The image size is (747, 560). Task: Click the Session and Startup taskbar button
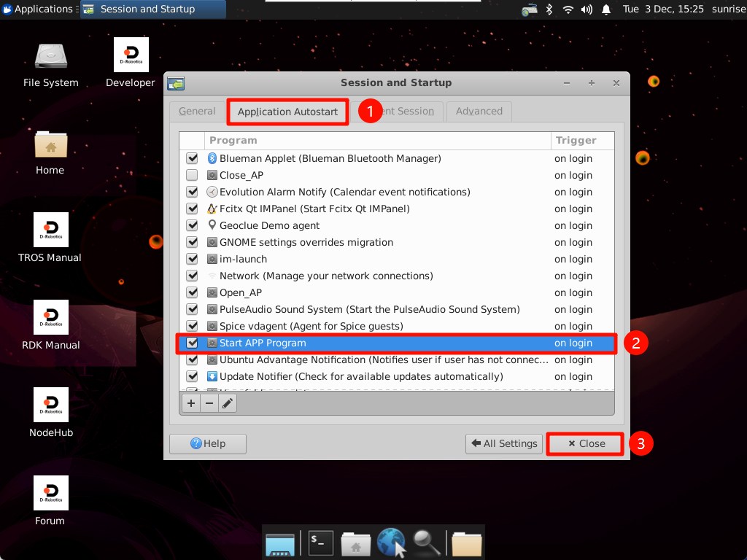[152, 9]
